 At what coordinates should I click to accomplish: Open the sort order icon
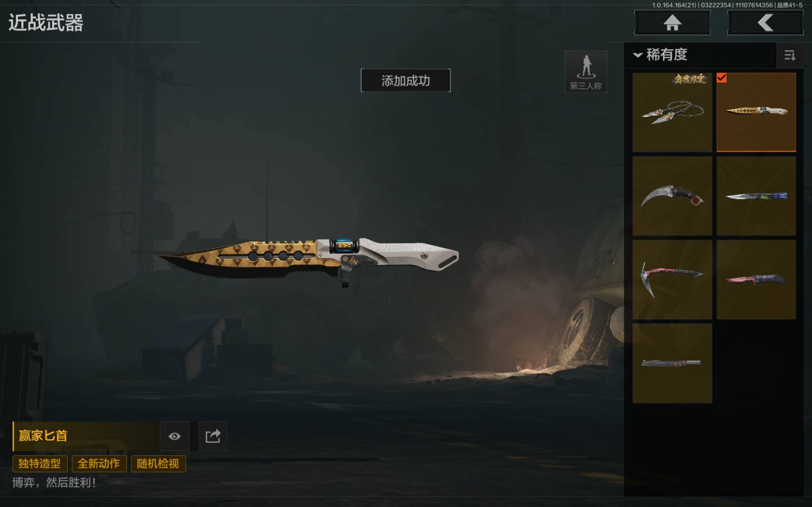(789, 55)
